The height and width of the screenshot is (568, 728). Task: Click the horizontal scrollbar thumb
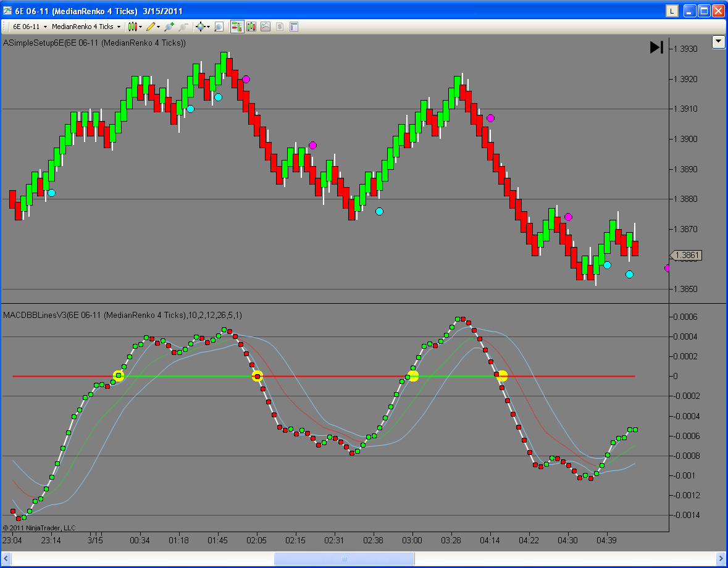344,558
